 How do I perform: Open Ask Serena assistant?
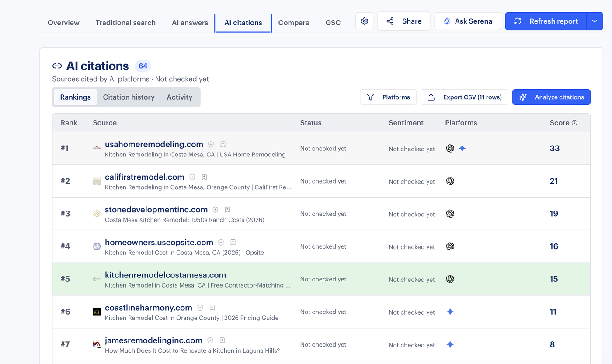click(468, 21)
